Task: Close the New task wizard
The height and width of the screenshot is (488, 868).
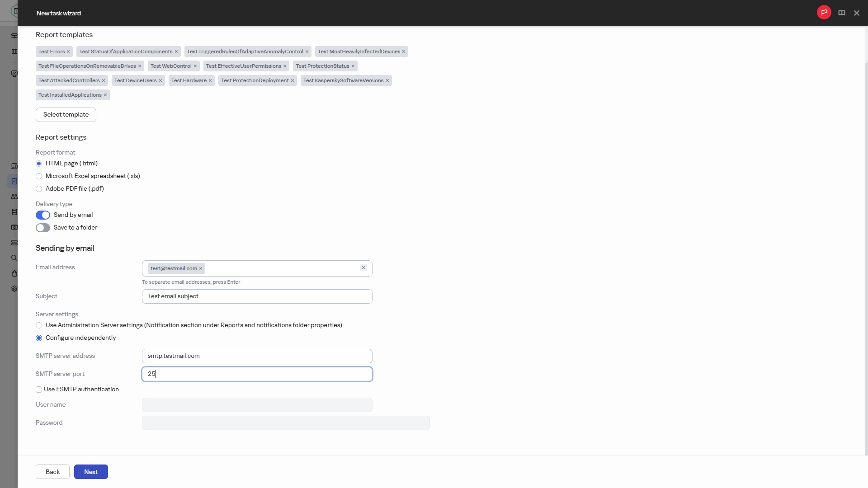Action: (856, 13)
